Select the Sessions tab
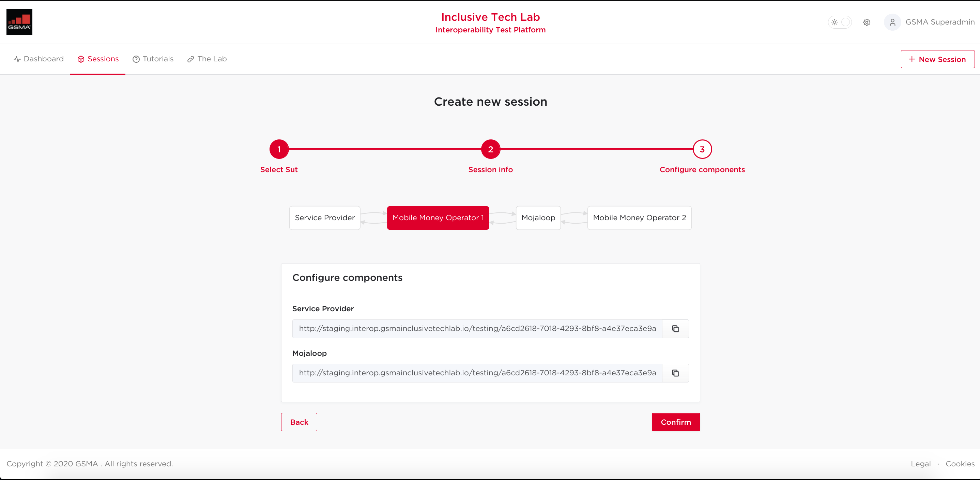 point(98,59)
